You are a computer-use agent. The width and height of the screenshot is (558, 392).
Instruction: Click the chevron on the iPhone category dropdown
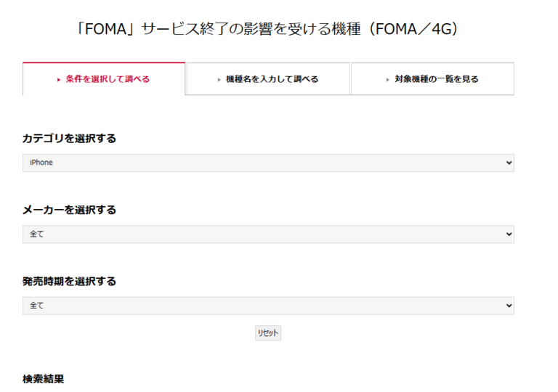click(508, 163)
